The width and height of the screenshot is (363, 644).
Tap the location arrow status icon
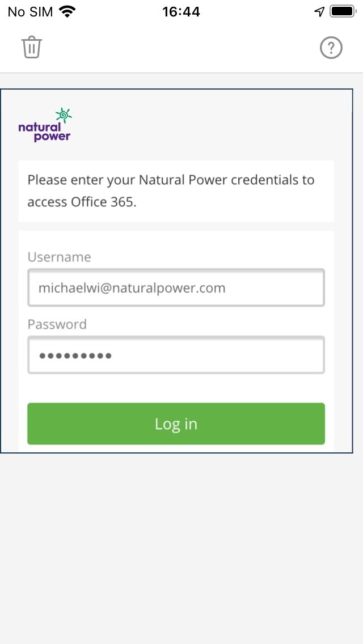[x=319, y=11]
